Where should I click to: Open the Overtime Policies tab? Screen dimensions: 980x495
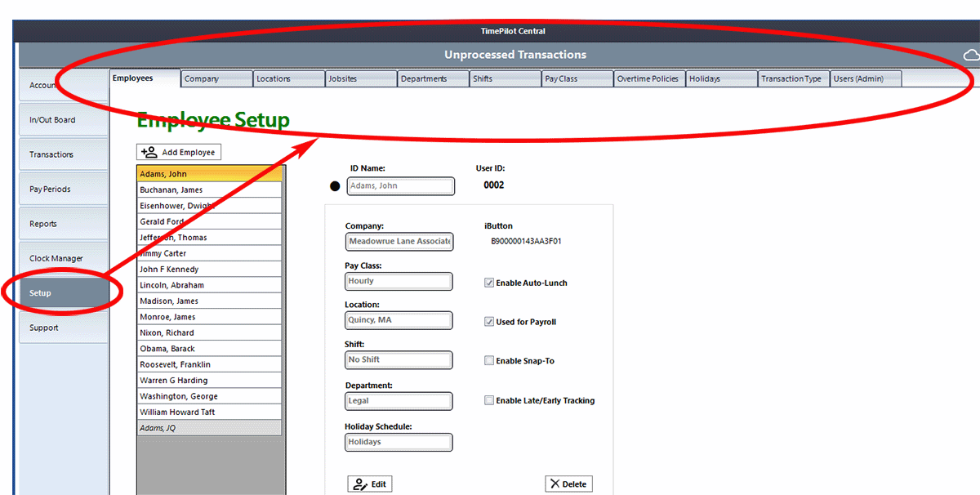click(x=648, y=78)
